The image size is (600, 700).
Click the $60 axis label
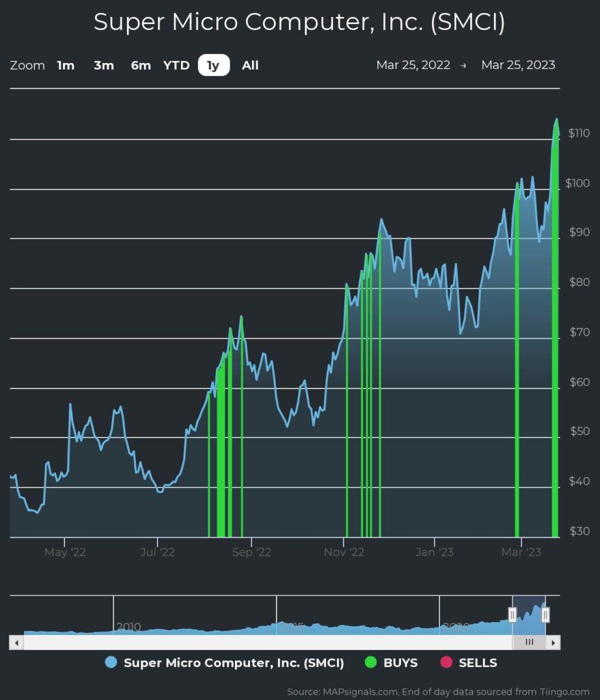(579, 382)
